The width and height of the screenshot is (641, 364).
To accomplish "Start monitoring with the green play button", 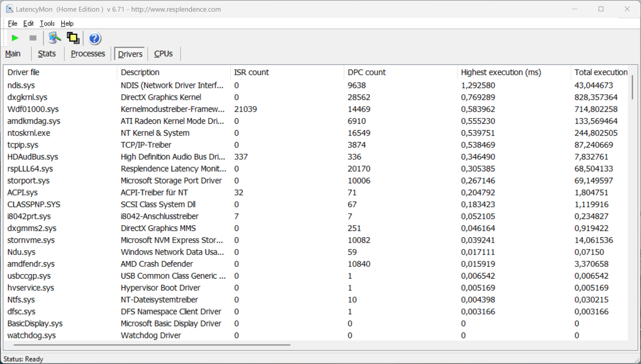I will pyautogui.click(x=15, y=38).
